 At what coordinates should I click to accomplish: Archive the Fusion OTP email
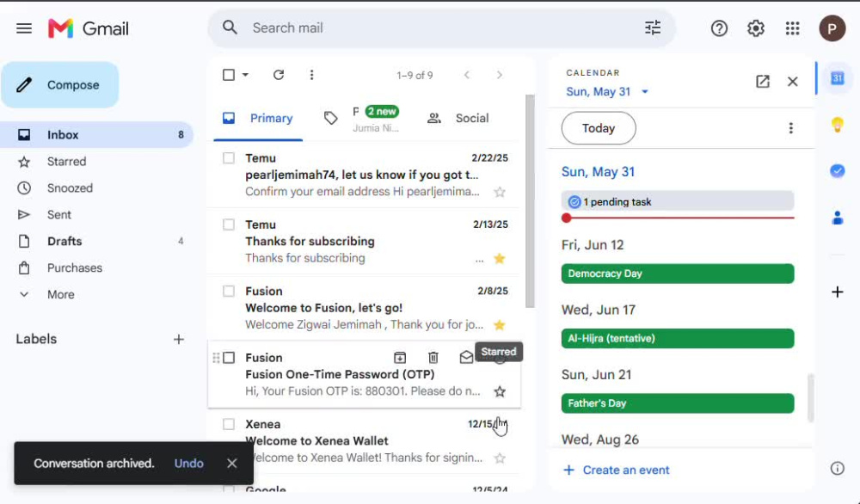(x=400, y=358)
